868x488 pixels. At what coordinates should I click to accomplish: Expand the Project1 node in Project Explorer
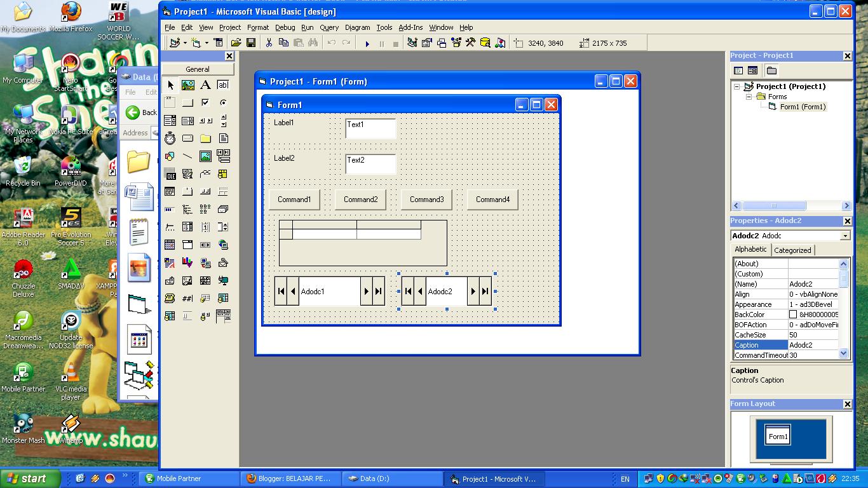tap(736, 86)
